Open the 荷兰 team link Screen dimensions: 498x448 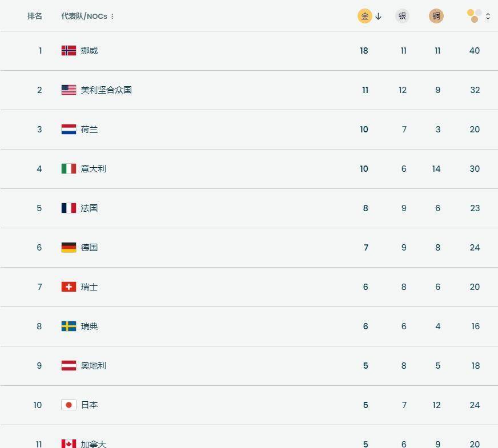89,129
